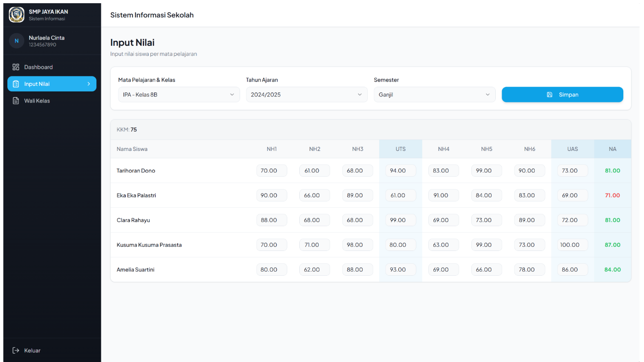Screen dimensions: 644x362
Task: Click the Dashboard grid icon in sidebar
Action: pyautogui.click(x=16, y=67)
